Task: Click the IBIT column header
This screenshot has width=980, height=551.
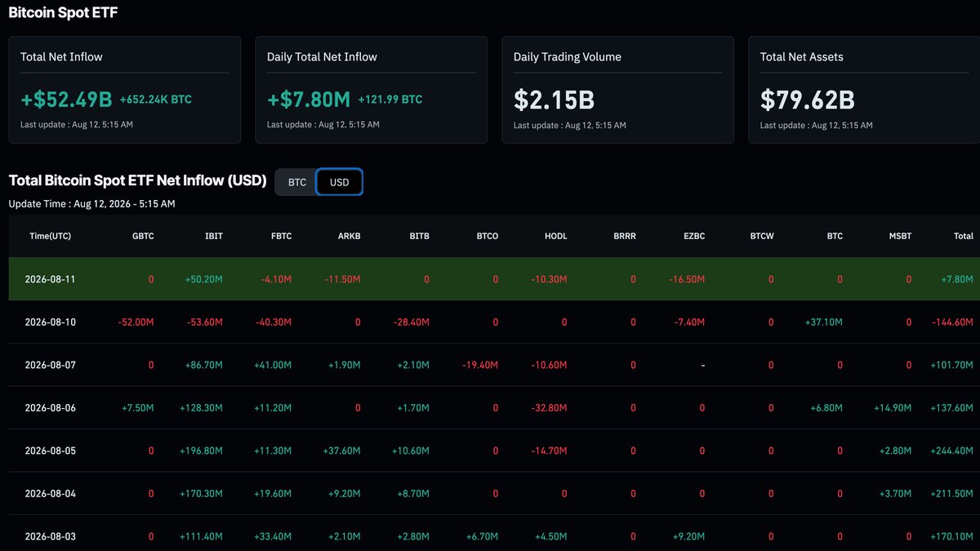Action: (x=215, y=236)
